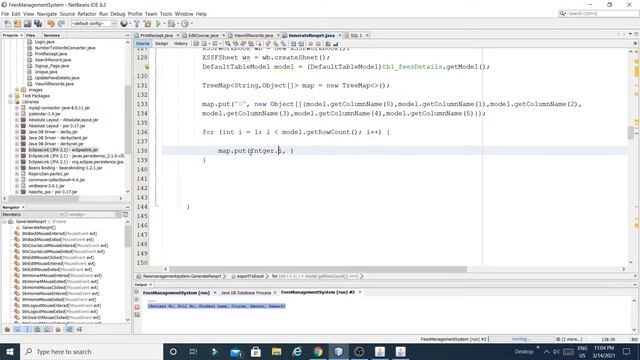Viewport: 640px width, 360px height.
Task: Open the default config dropdown
Action: click(94, 24)
